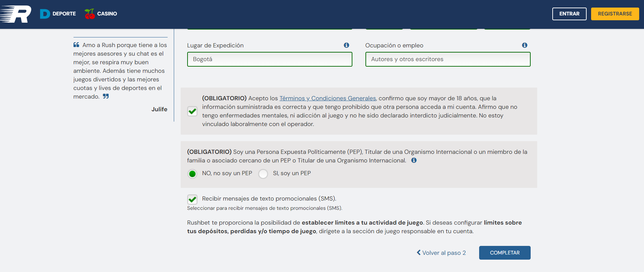Select SI, soy un PEP radio
The width and height of the screenshot is (644, 272).
click(263, 174)
